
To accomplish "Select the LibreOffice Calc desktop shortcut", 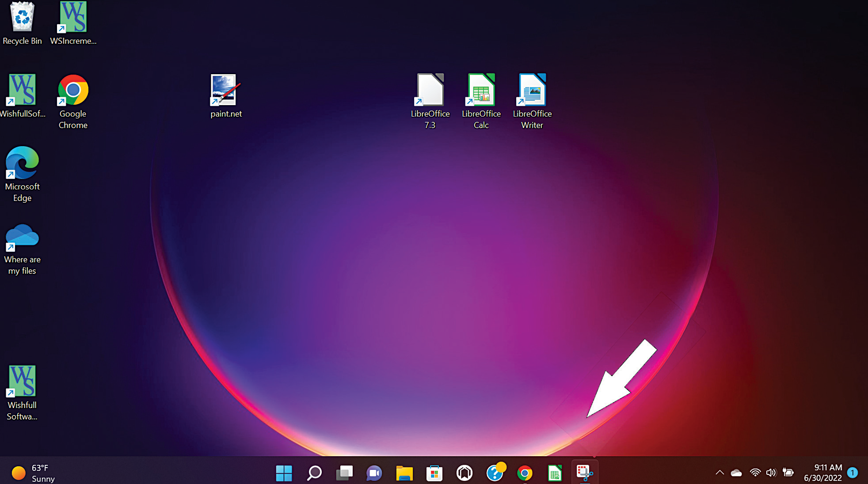I will pyautogui.click(x=481, y=102).
